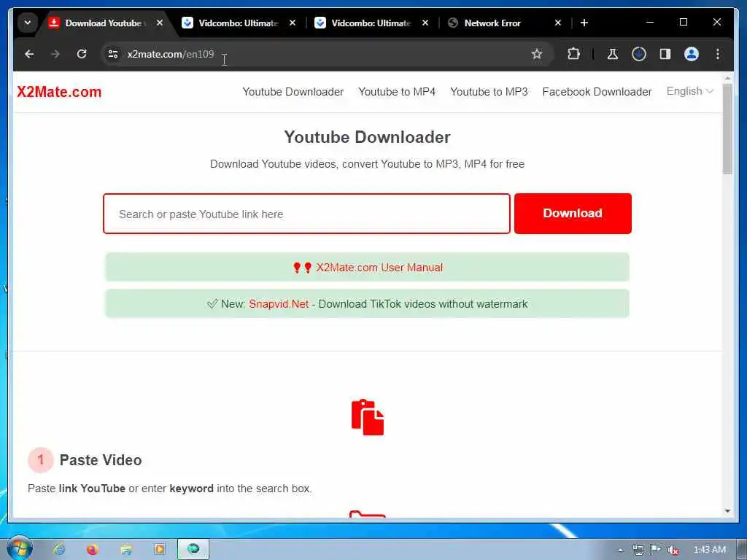Close the Download Youtube tab

pos(160,23)
